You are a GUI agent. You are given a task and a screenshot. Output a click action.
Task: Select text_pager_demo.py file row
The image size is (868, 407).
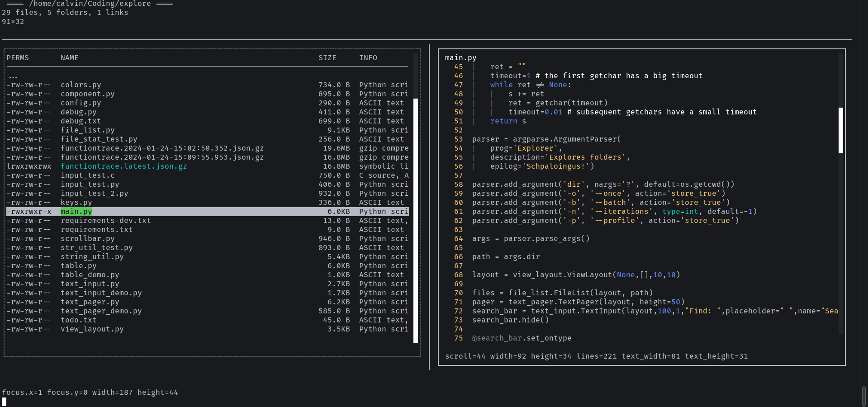tap(207, 311)
